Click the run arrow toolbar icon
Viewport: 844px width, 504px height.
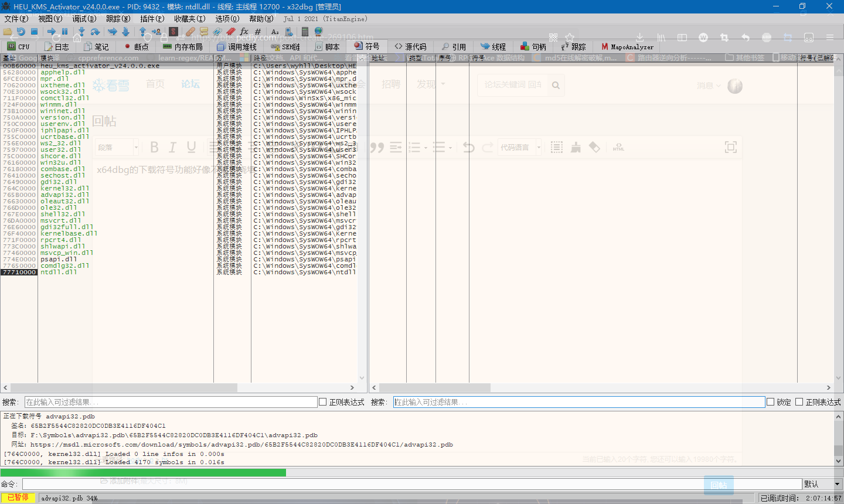coord(52,32)
